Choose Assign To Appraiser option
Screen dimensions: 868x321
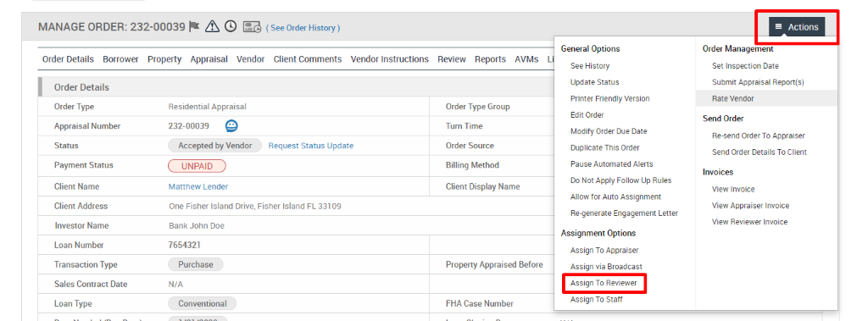[x=604, y=250]
